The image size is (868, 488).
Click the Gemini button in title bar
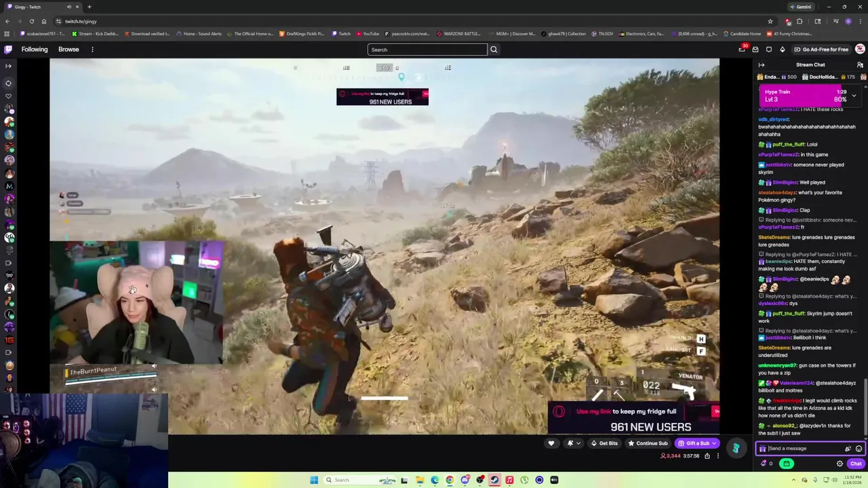tap(800, 7)
